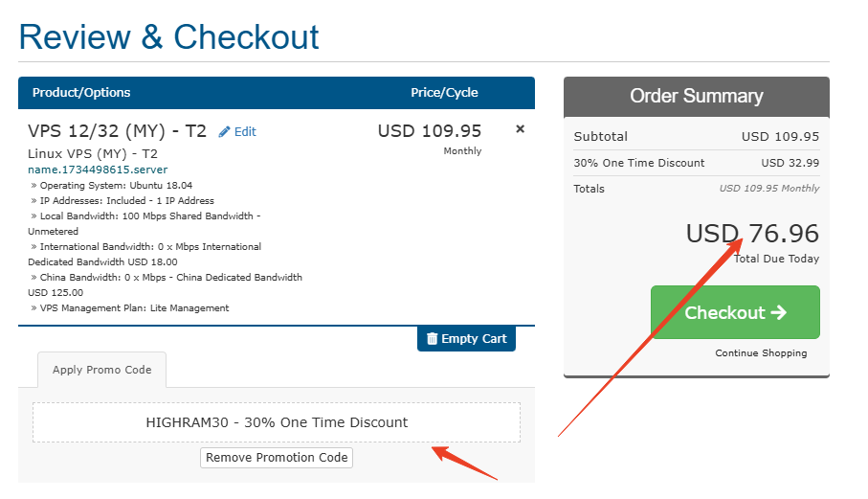This screenshot has height=499, width=868.
Task: Click the Order Summary panel header
Action: tap(696, 96)
